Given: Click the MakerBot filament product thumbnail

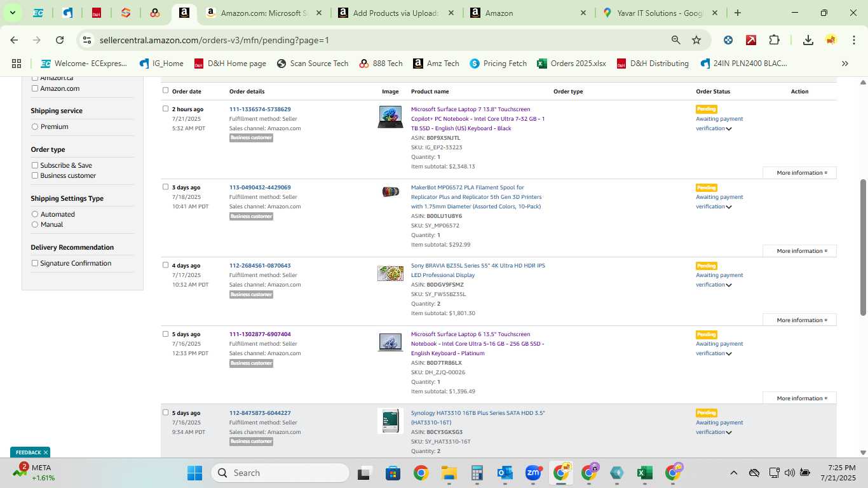Looking at the screenshot, I should click(390, 192).
